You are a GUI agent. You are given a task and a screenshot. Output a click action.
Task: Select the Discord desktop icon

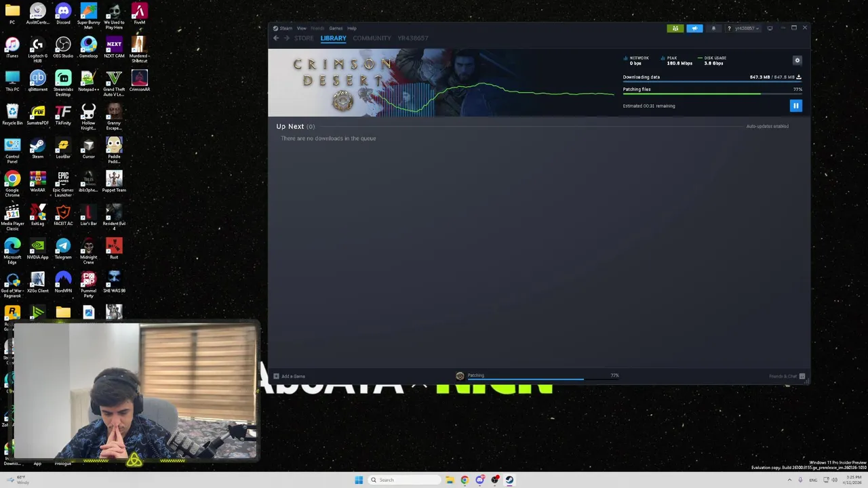coord(63,14)
